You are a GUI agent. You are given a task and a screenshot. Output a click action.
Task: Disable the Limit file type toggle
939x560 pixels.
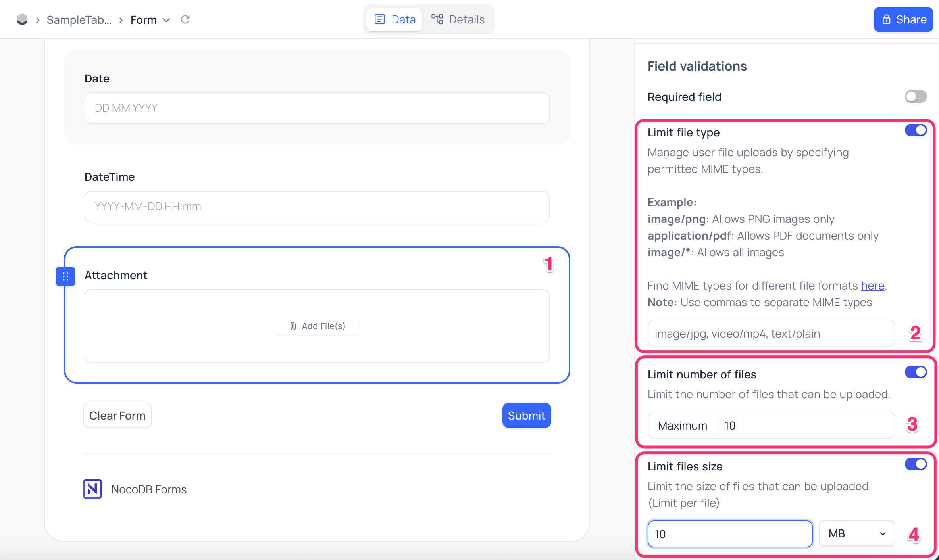916,130
